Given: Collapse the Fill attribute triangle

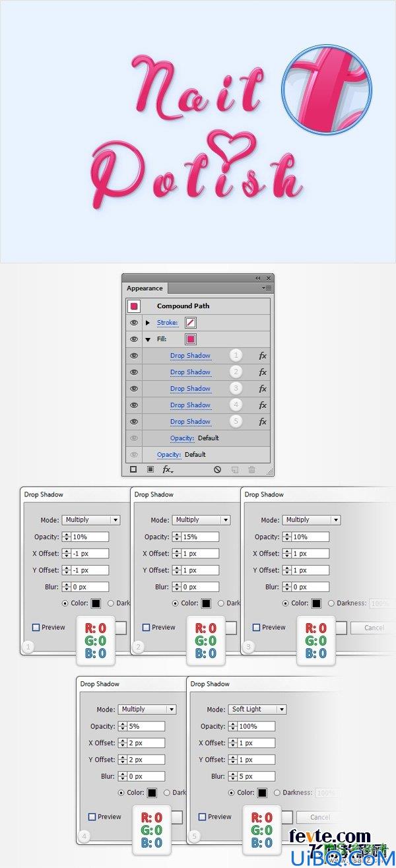Looking at the screenshot, I should pos(148,339).
